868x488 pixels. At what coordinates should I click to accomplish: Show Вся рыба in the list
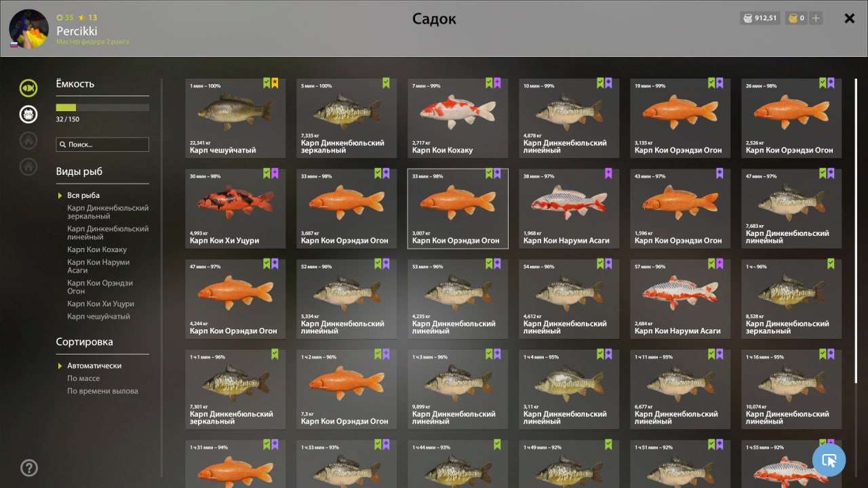point(83,195)
